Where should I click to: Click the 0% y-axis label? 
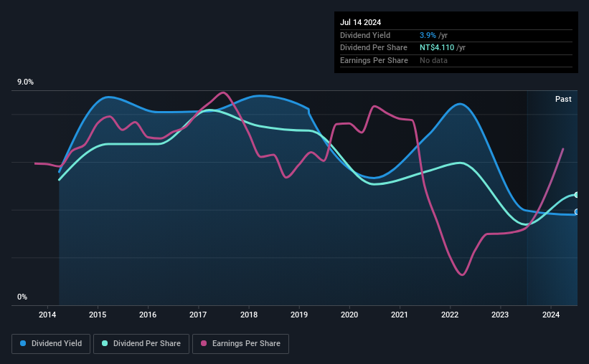point(22,297)
